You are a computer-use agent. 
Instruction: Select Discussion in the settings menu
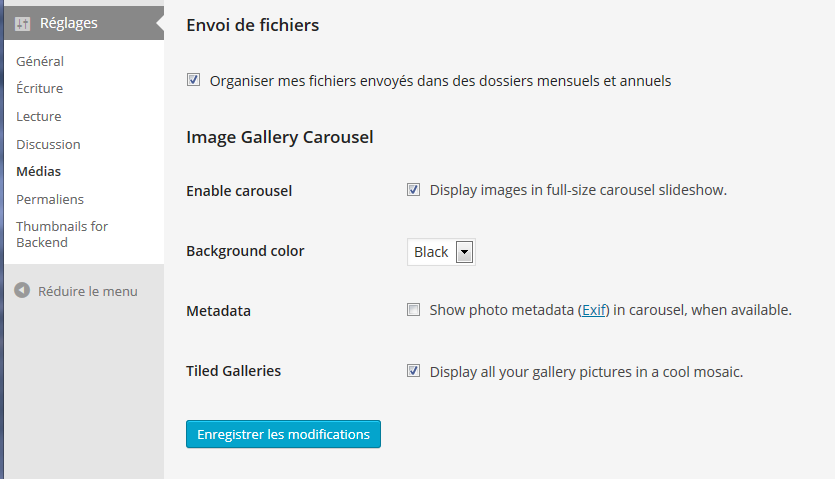(48, 144)
